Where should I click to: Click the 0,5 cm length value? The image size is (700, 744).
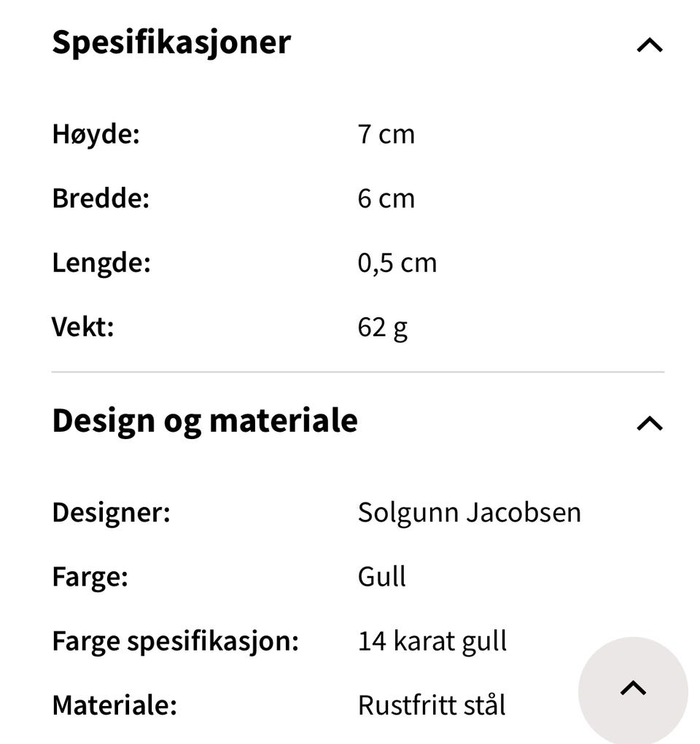point(397,263)
